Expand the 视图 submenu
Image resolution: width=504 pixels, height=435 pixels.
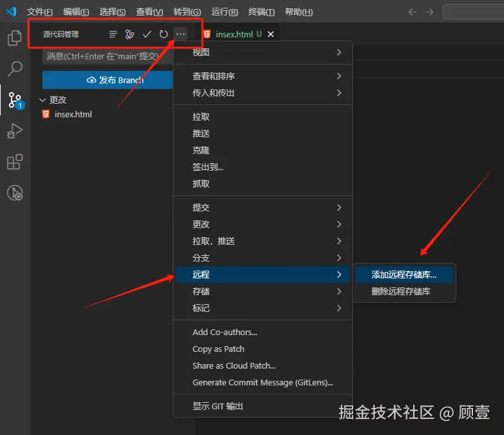263,52
